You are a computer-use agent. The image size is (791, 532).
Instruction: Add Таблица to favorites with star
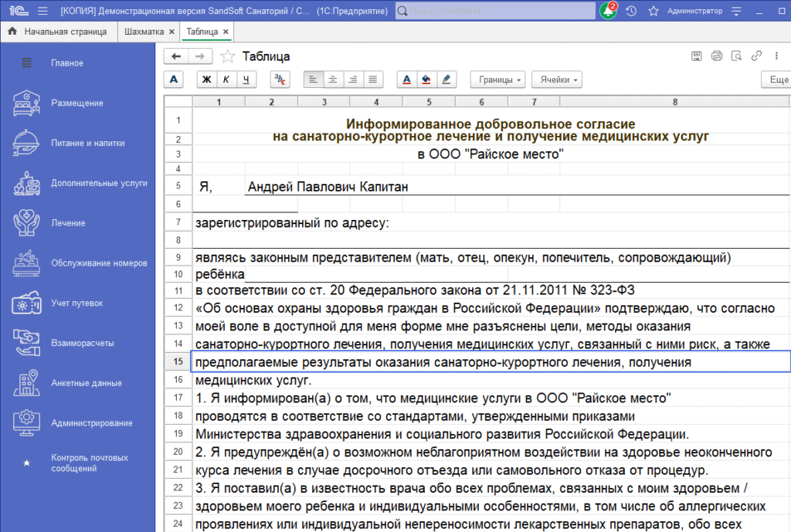pyautogui.click(x=227, y=56)
